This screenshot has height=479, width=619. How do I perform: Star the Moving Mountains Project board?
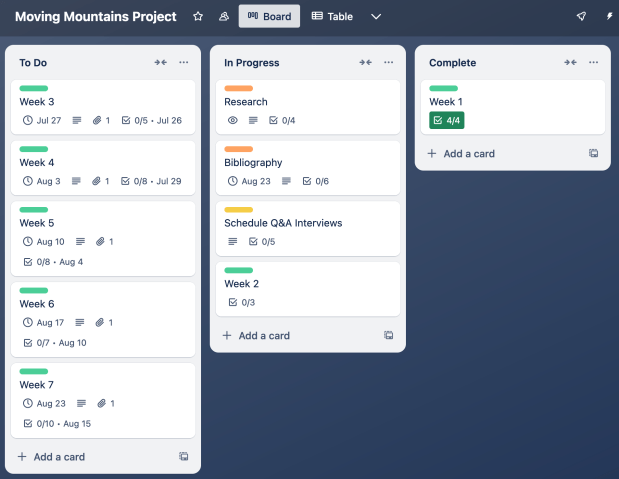pos(198,16)
